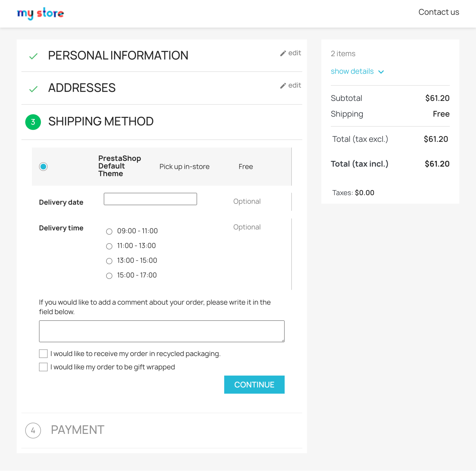Viewport: 476px width, 476px height.
Task: Expand show details in cart summary
Action: (352, 71)
